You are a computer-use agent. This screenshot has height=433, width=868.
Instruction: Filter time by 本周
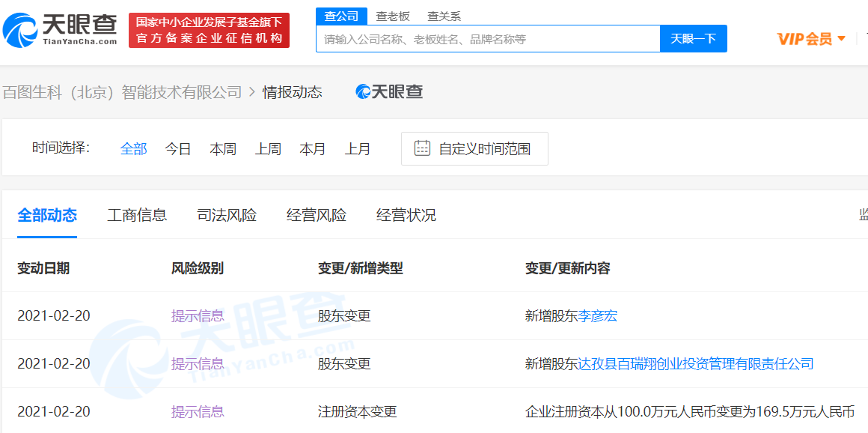tap(223, 149)
